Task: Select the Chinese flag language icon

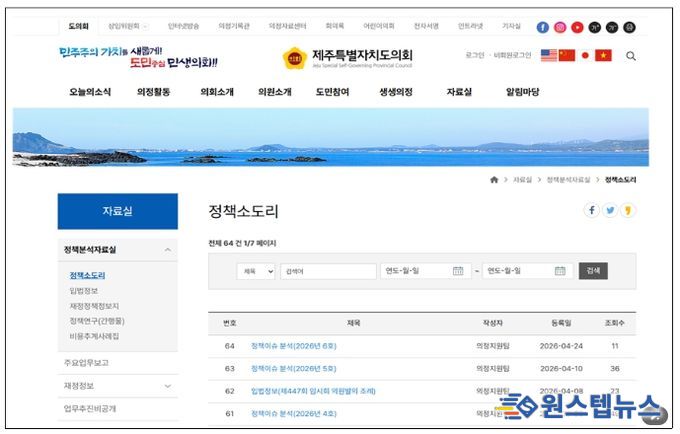Action: (567, 56)
